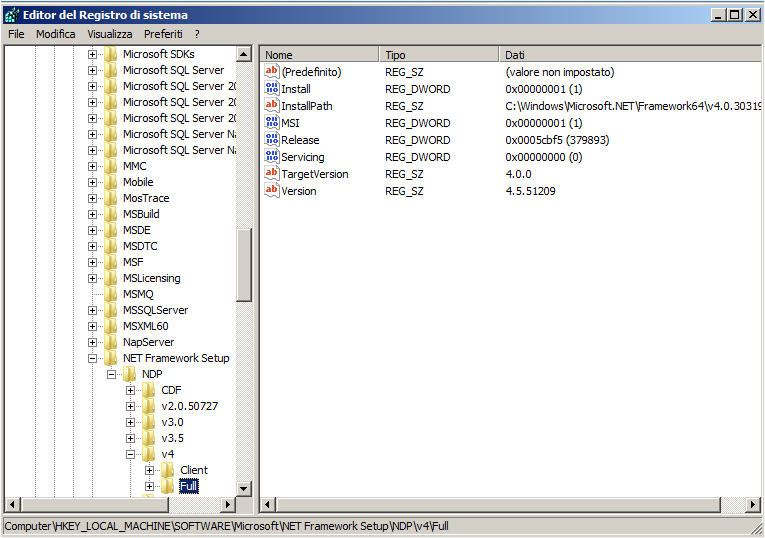Click the Microsoft SDKs folder icon
The height and width of the screenshot is (538, 765).
[111, 54]
